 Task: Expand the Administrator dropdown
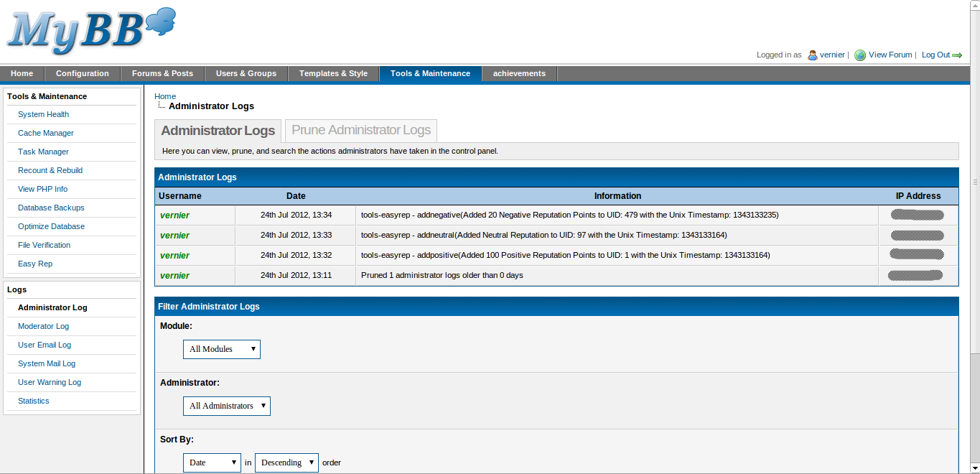(x=226, y=406)
